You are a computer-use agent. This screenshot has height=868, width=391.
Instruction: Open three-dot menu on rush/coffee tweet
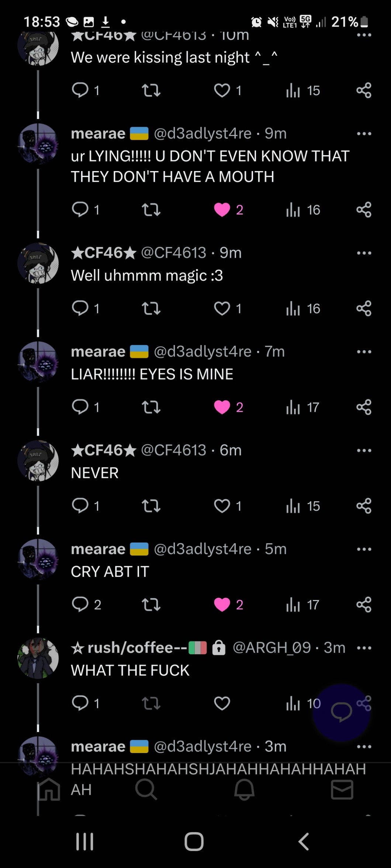364,648
